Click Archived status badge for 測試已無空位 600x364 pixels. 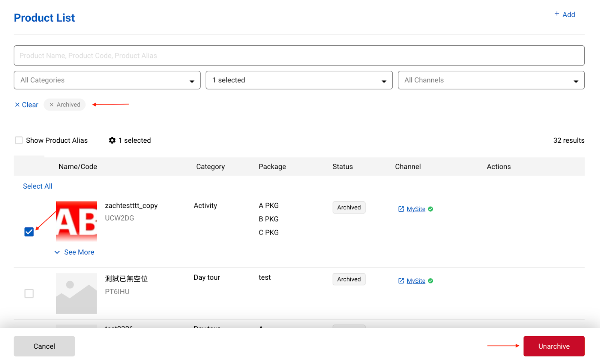click(349, 279)
